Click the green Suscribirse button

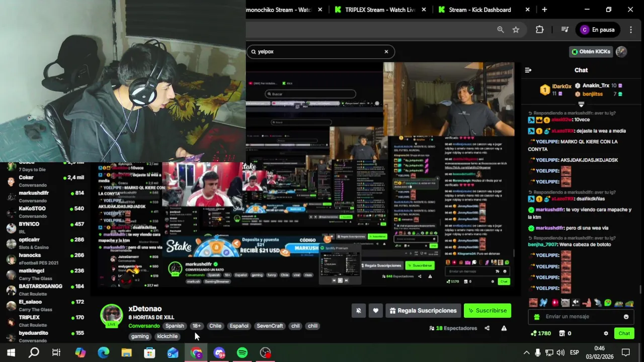pyautogui.click(x=488, y=311)
